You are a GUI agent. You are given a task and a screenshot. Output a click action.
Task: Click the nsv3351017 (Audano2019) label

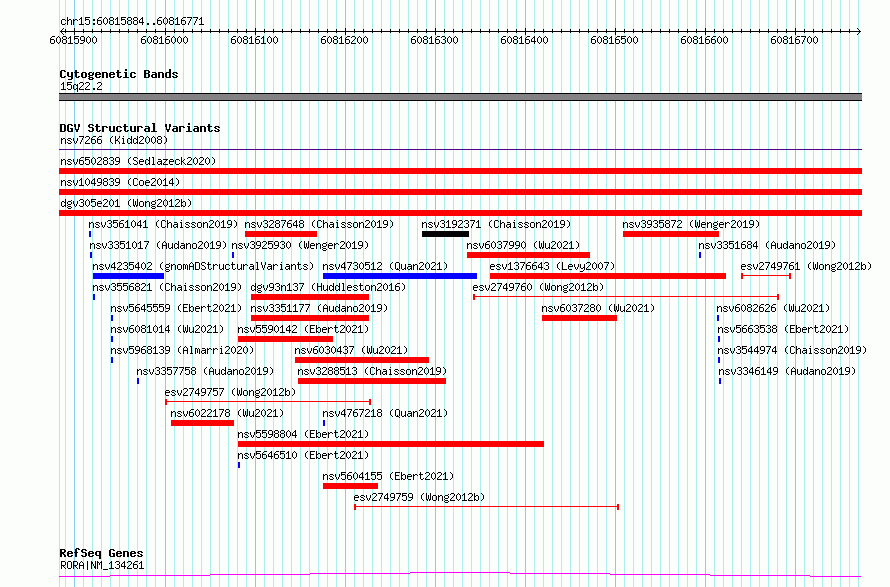pos(158,245)
